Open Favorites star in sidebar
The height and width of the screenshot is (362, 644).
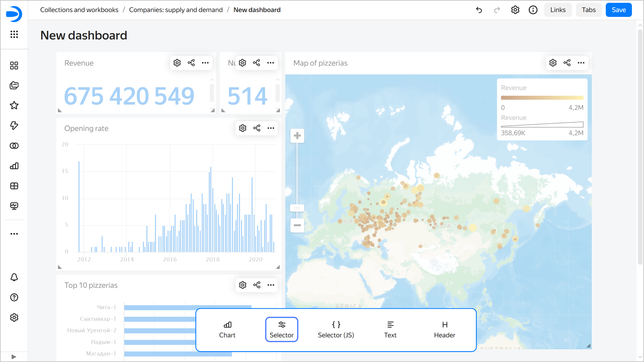click(14, 105)
